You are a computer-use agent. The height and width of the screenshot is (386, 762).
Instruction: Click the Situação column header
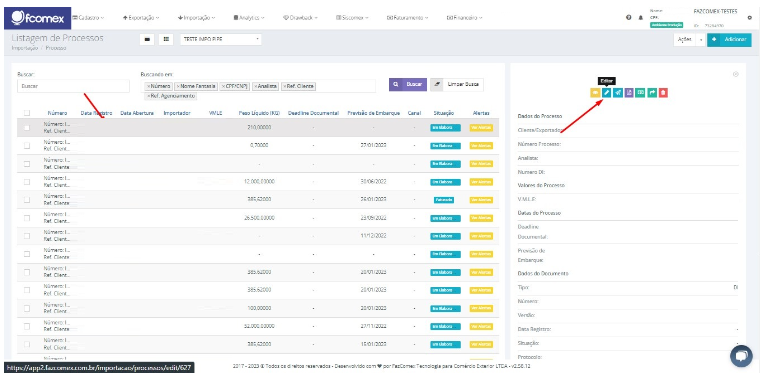click(x=444, y=113)
